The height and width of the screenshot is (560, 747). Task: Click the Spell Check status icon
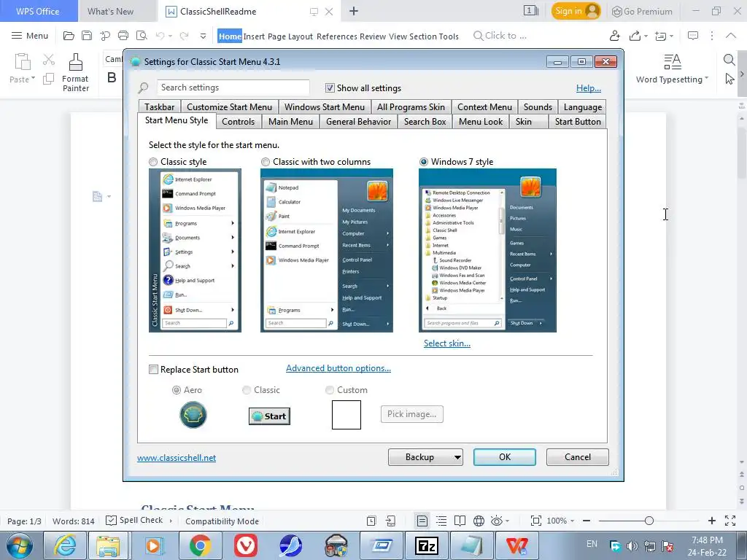pyautogui.click(x=111, y=520)
